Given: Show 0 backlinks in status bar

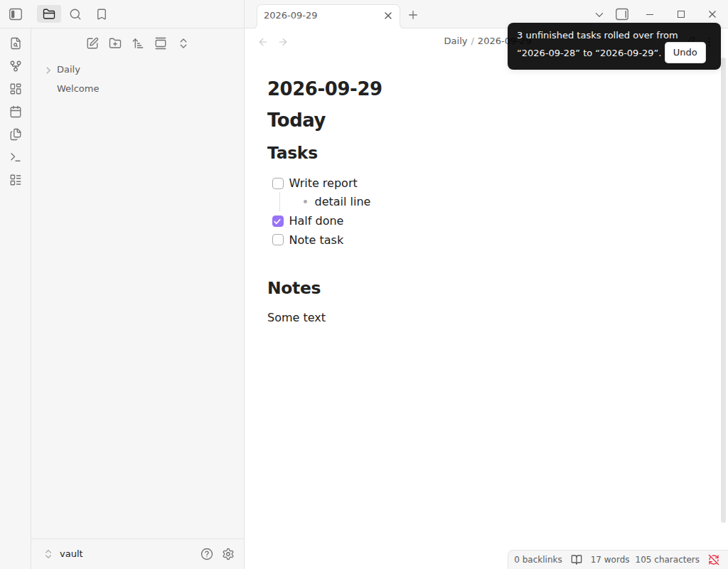Looking at the screenshot, I should pos(537,560).
